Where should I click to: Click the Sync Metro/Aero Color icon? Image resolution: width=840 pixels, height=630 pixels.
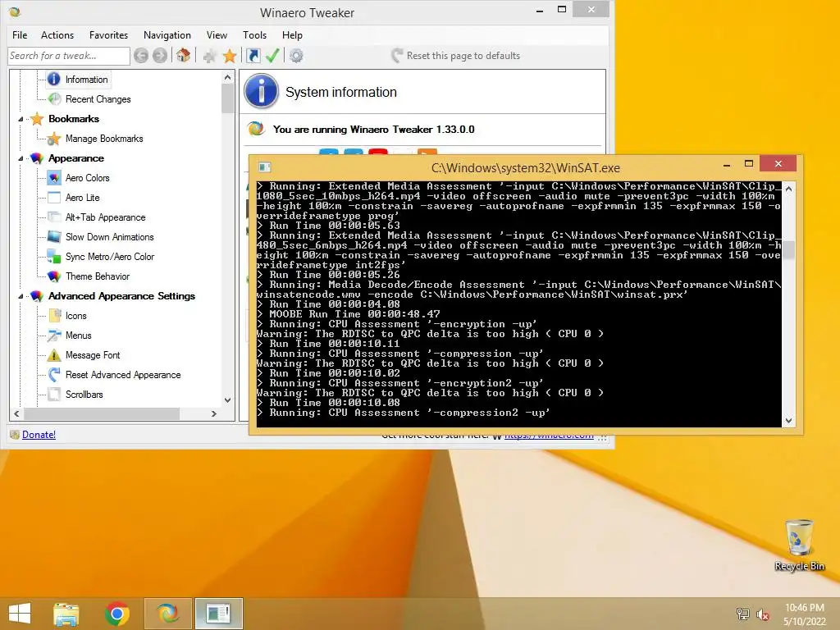tap(53, 257)
